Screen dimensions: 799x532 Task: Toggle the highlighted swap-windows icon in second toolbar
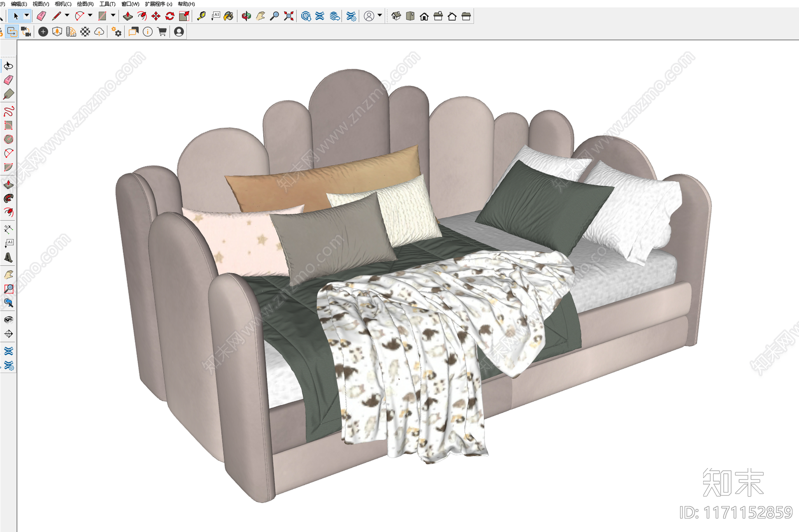pyautogui.click(x=12, y=32)
